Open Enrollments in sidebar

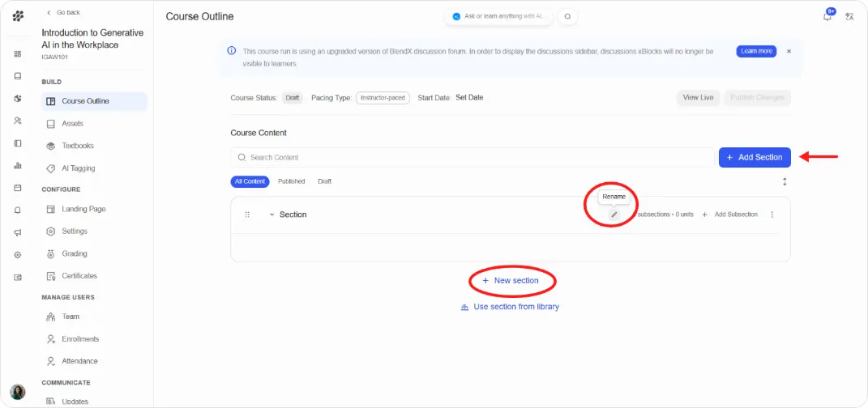(x=94, y=339)
